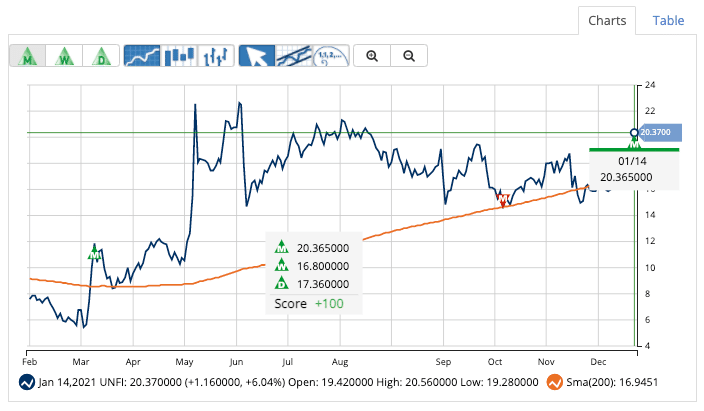Click the Sma(200) legend icon
The image size is (704, 411).
(555, 382)
